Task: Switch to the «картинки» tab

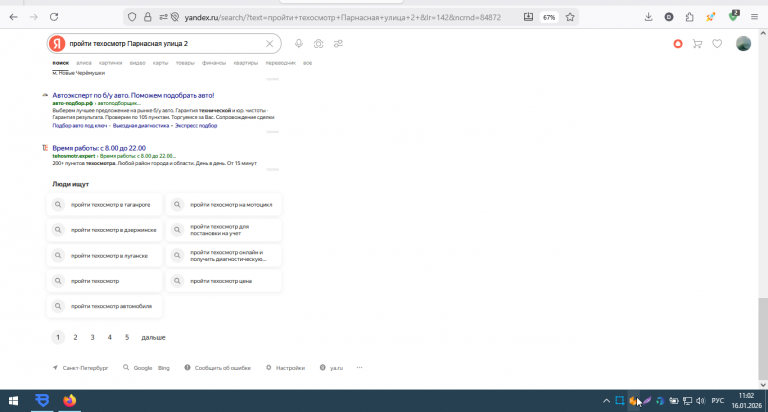Action: (110, 63)
